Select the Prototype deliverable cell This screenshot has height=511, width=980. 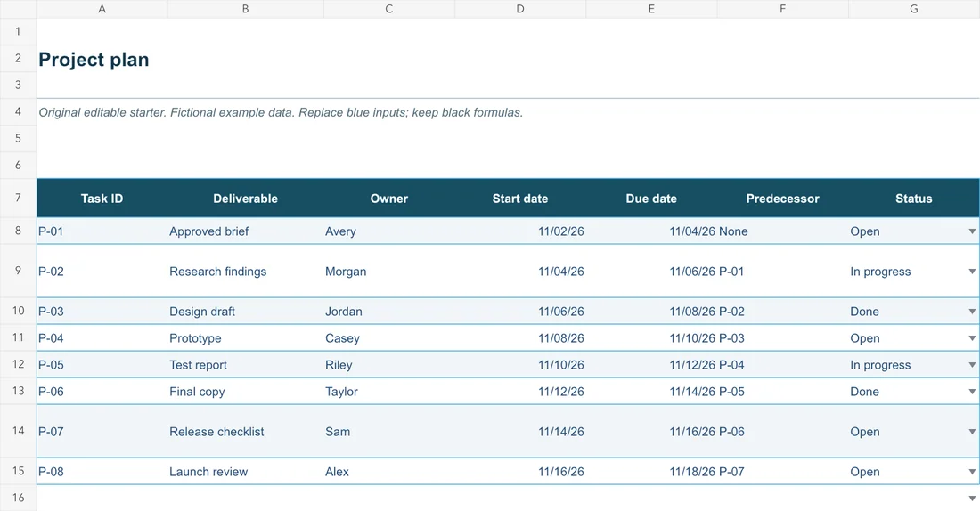(x=246, y=338)
